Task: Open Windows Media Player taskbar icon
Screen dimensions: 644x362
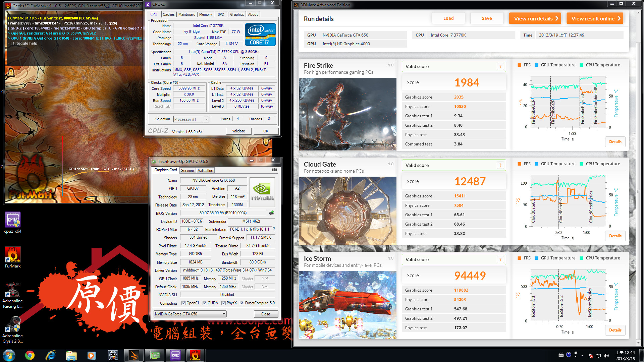Action: (x=92, y=355)
